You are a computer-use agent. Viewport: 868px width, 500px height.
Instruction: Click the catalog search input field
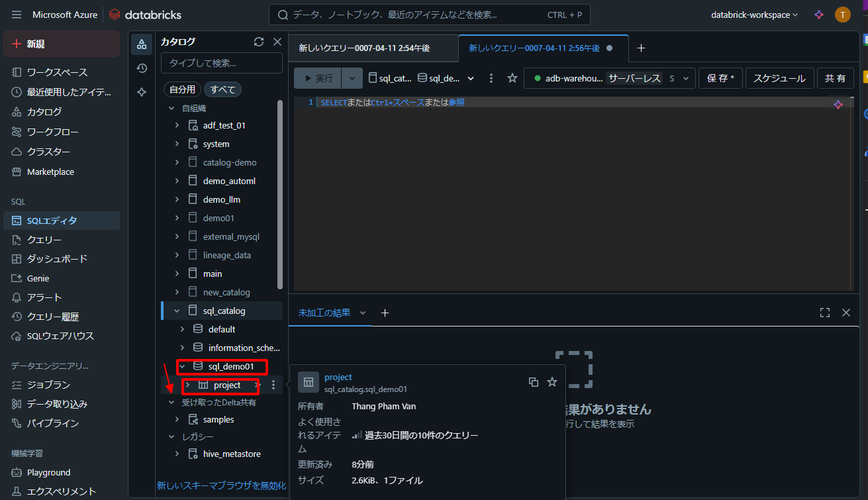222,63
